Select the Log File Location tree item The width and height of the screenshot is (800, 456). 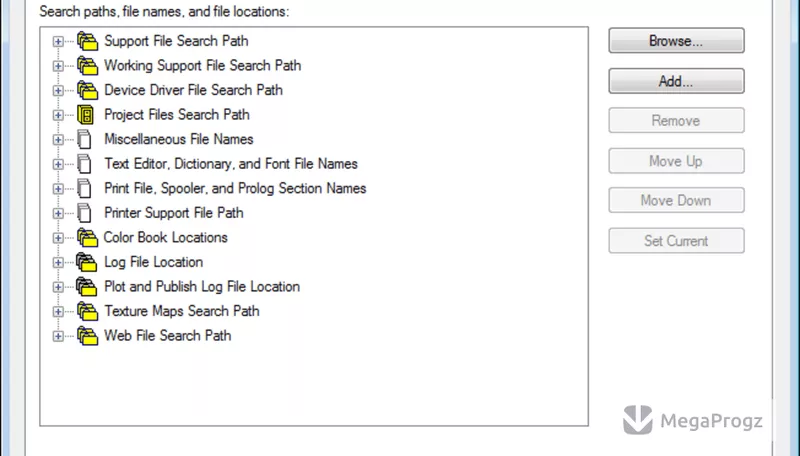(x=154, y=262)
